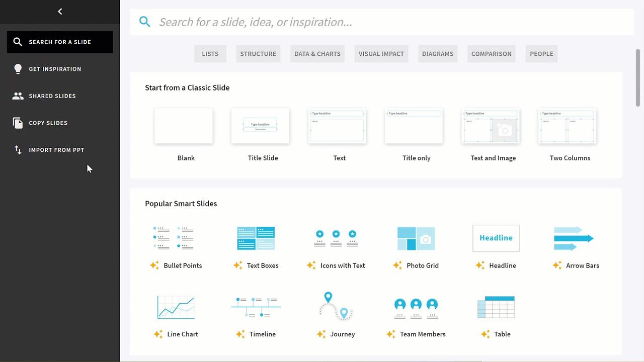
Task: Click the sparkle icon beside Table
Action: tap(485, 334)
